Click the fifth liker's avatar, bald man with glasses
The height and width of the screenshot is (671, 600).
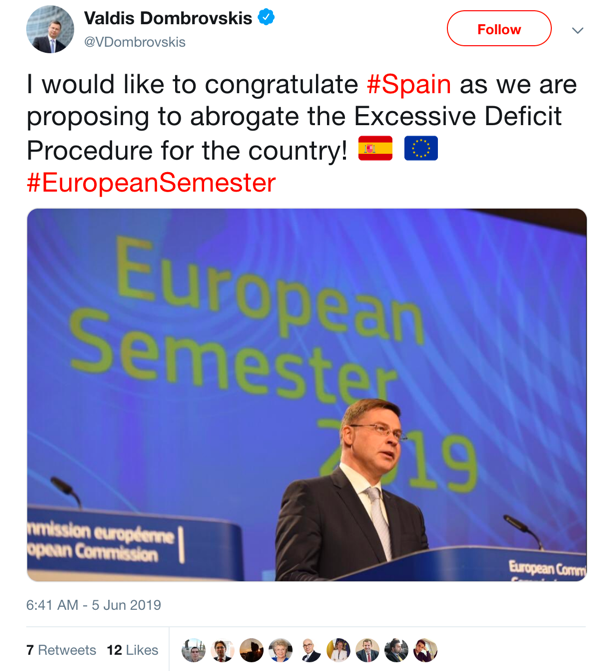tap(309, 650)
